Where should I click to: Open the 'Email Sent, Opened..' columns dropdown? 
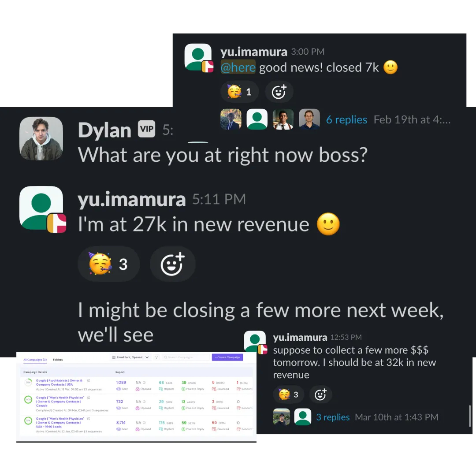pyautogui.click(x=130, y=357)
